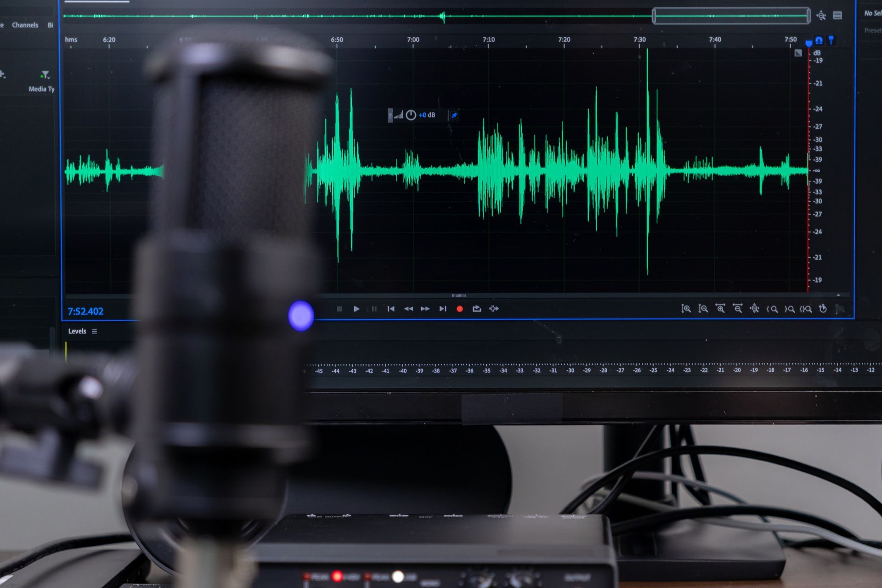The image size is (882, 588).
Task: Select the Zoom In Amplitude tool
Action: [x=686, y=309]
